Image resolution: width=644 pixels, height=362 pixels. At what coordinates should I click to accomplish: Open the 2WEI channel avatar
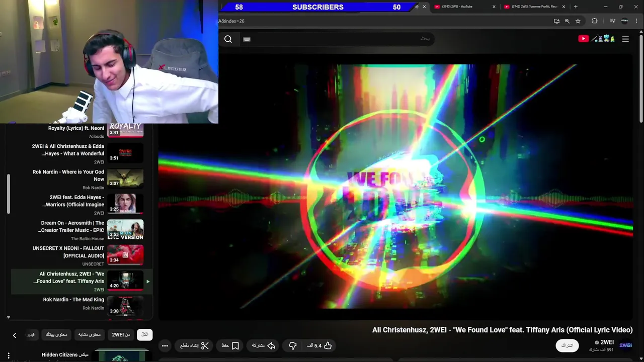(625, 345)
